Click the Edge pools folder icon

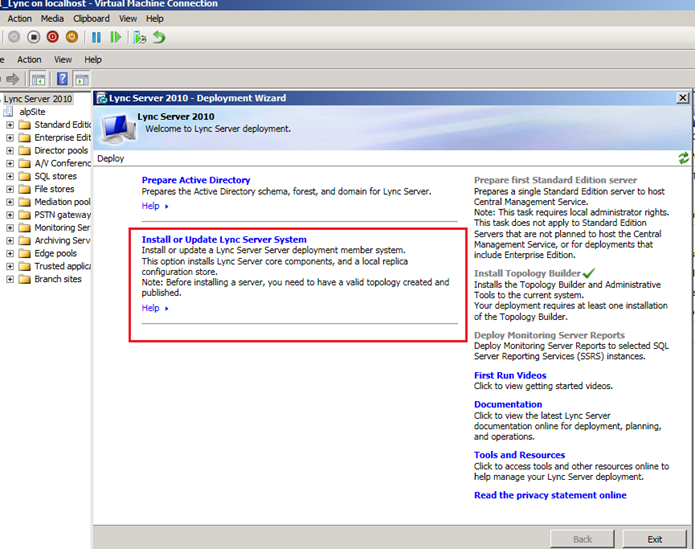point(24,253)
